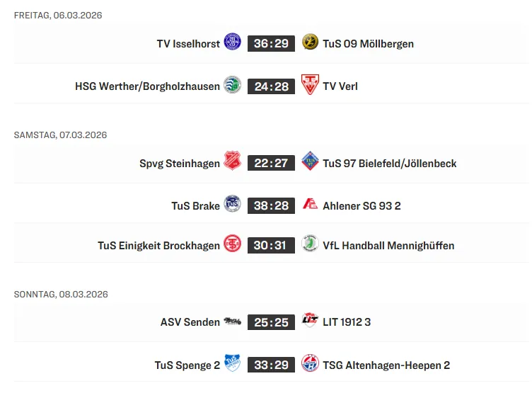Click the TuS 09 Möllbergen club logo
Image resolution: width=532 pixels, height=398 pixels.
point(310,42)
